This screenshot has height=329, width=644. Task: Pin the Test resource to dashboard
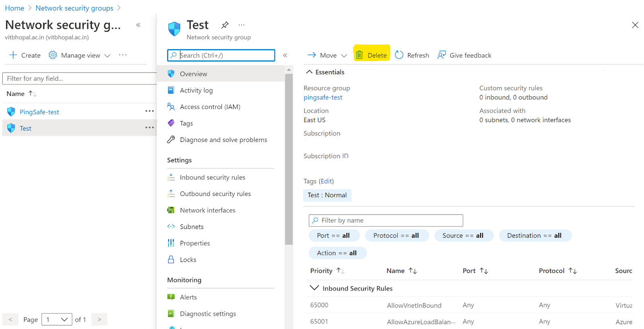[x=225, y=25]
